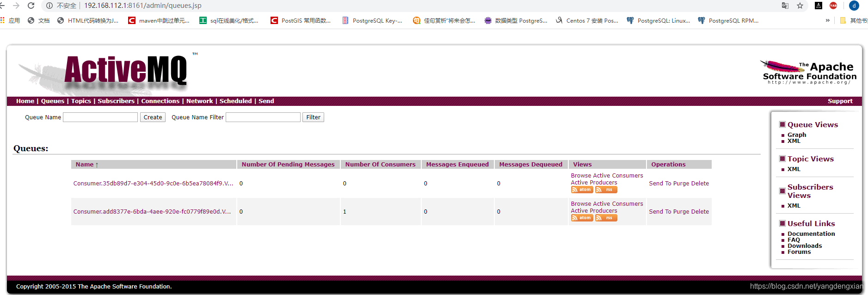The image size is (868, 295).
Task: Open the 佳句赏析 bookmark
Action: click(x=444, y=20)
